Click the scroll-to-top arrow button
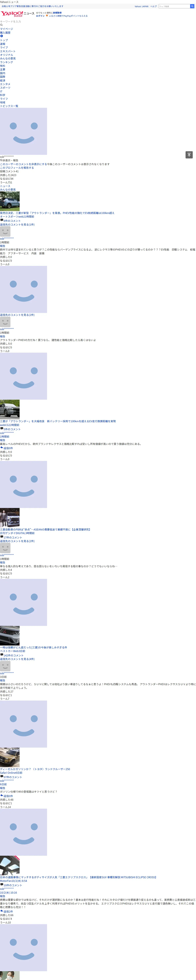Viewport: 196px width, 980px height. (189, 155)
